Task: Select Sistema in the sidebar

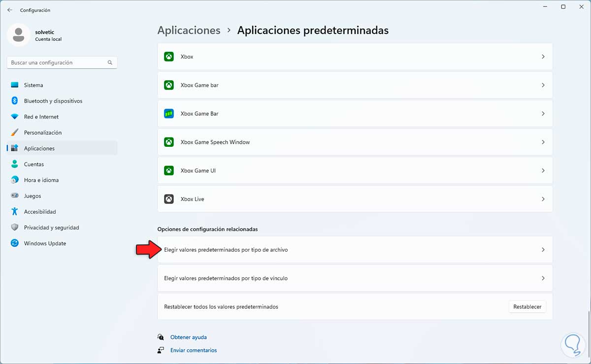Action: pyautogui.click(x=62, y=85)
